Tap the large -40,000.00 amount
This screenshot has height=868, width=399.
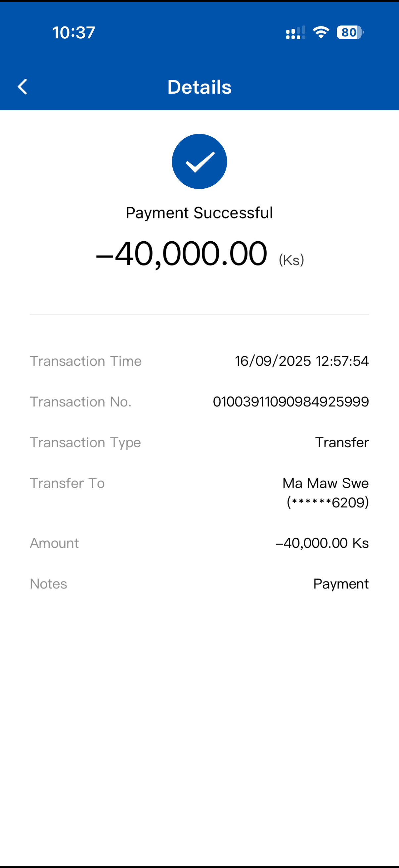(182, 254)
